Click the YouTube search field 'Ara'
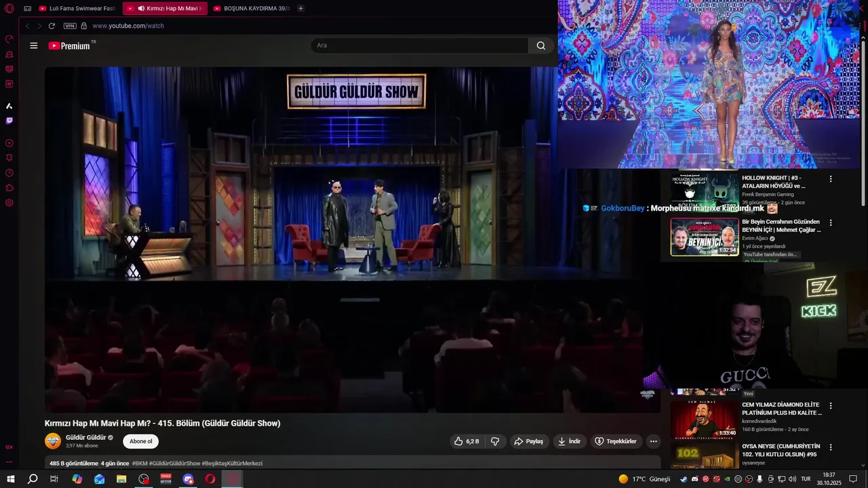 click(419, 45)
